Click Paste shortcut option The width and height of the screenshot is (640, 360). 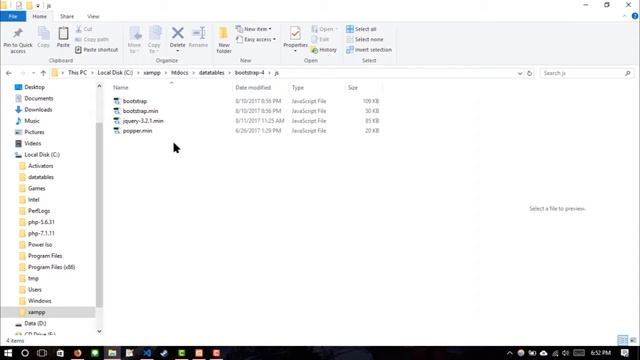point(97,49)
